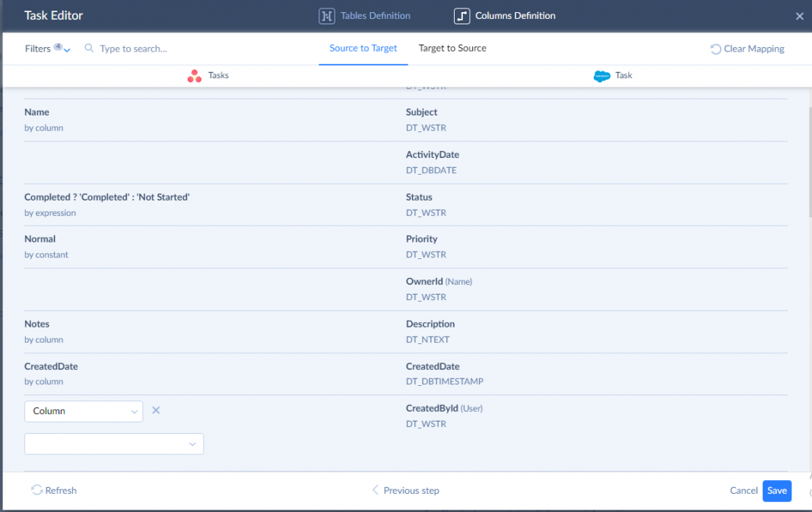Viewport: 812px width, 512px height.
Task: Click the Tables Definition step icon
Action: tap(326, 16)
